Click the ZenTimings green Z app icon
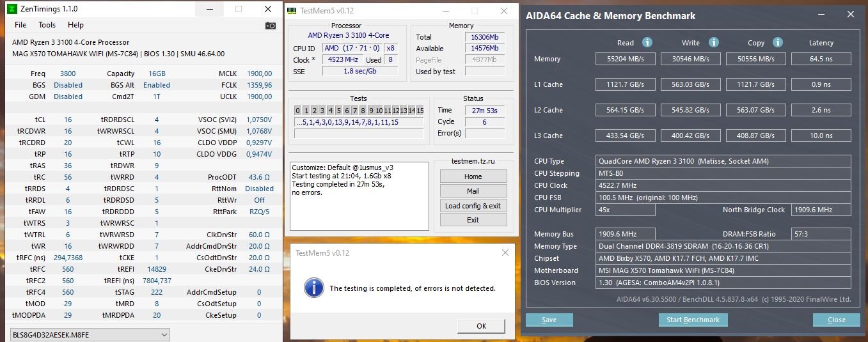 [x=12, y=10]
